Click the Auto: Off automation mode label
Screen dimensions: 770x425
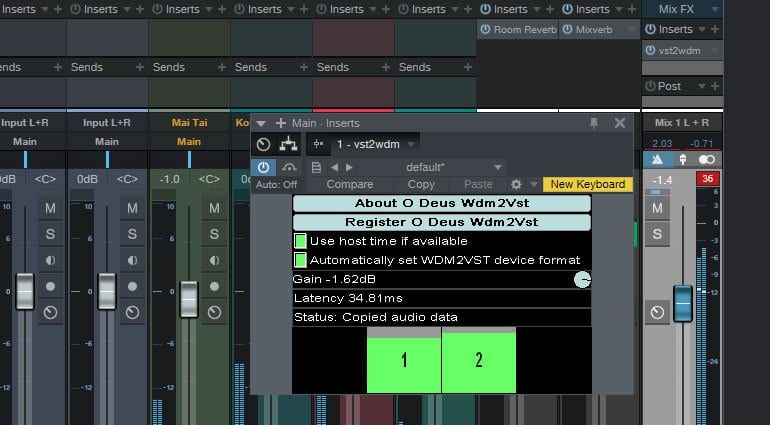(x=276, y=185)
